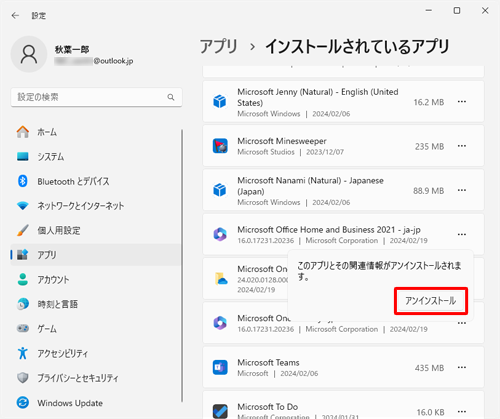500x419 pixels.
Task: Open more options for Microsoft Jenny
Action: pyautogui.click(x=462, y=102)
